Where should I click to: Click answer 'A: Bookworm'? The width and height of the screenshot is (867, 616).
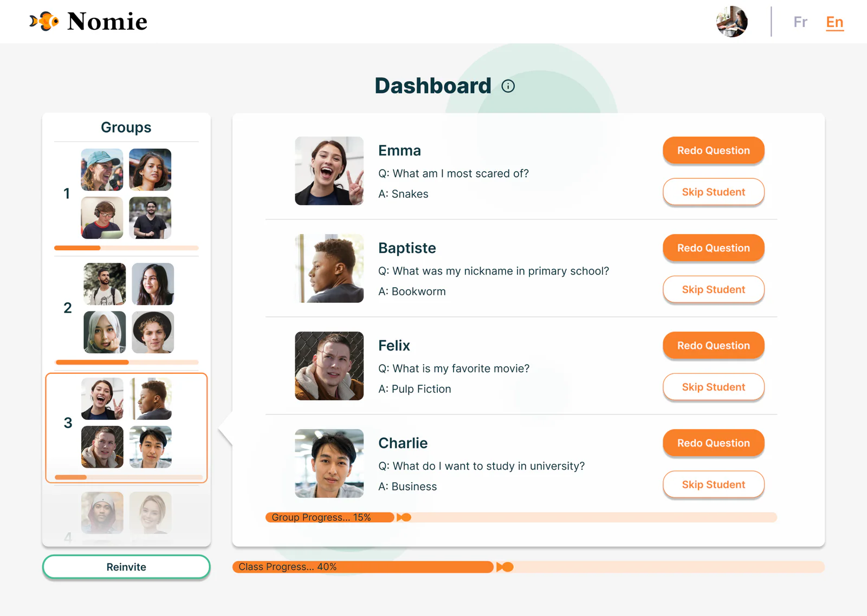pos(412,291)
